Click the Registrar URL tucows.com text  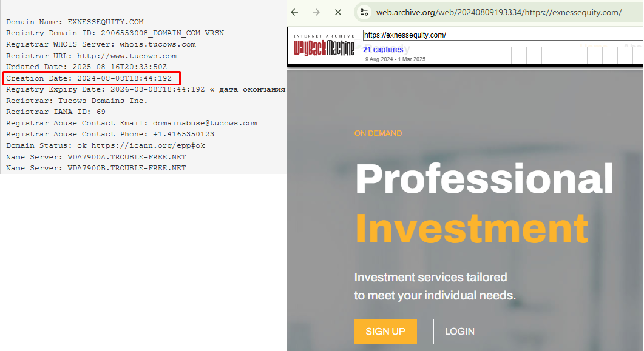click(x=127, y=56)
